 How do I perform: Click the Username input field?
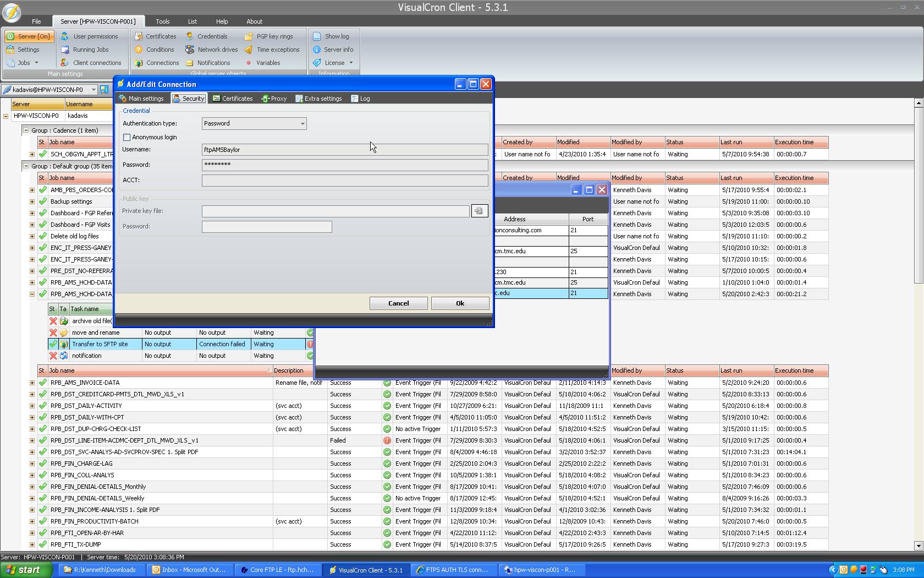(x=344, y=150)
